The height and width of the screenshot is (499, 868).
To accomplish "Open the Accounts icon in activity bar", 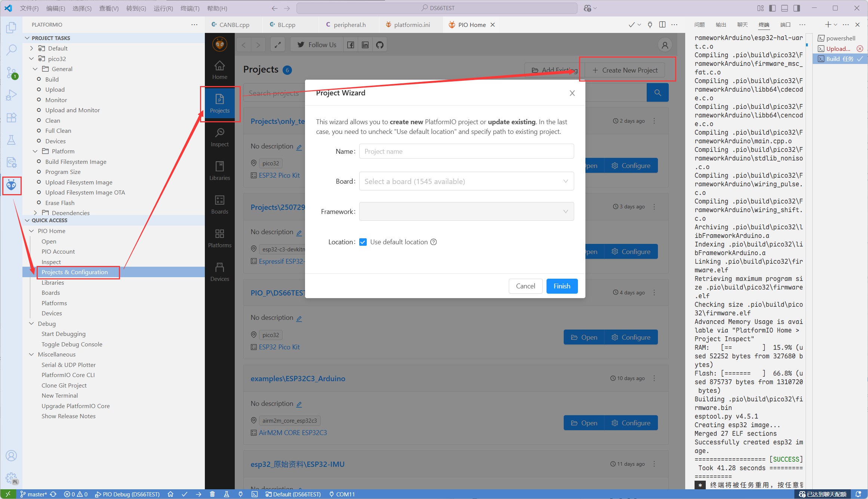I will pyautogui.click(x=11, y=456).
